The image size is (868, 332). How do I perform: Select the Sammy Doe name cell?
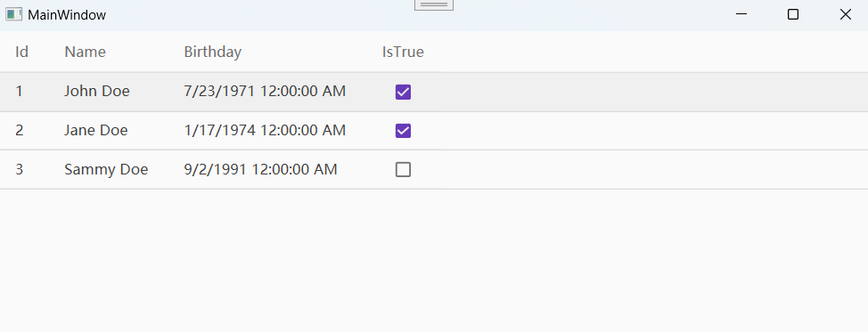[x=106, y=169]
